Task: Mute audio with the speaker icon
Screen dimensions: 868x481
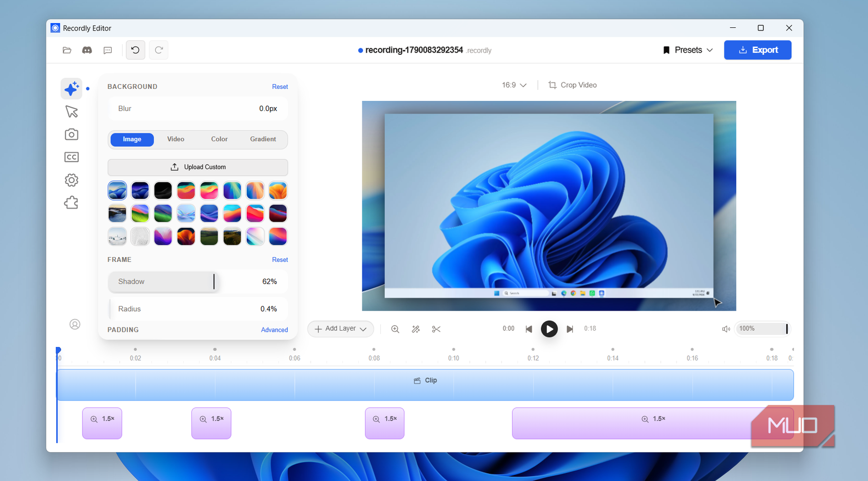Action: [726, 329]
